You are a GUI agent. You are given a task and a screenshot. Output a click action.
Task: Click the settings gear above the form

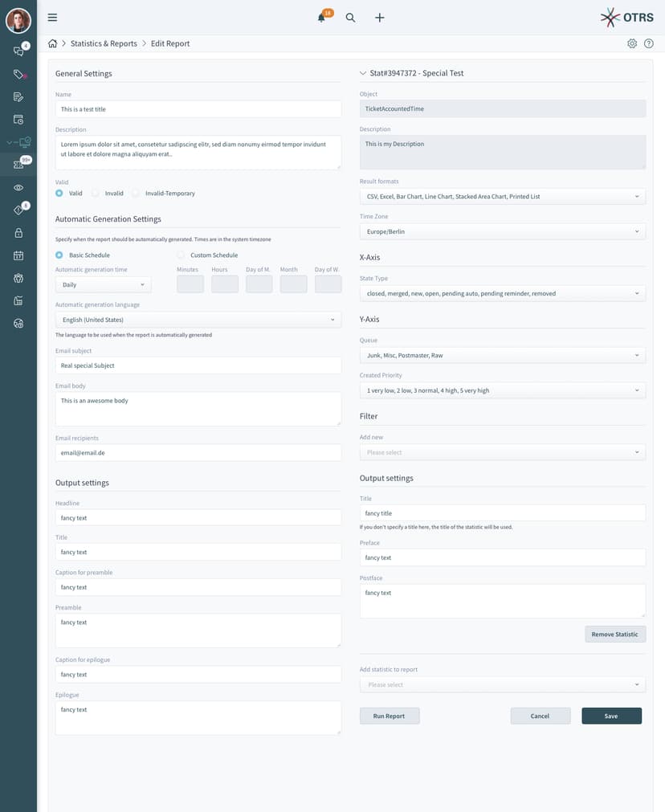coord(632,43)
